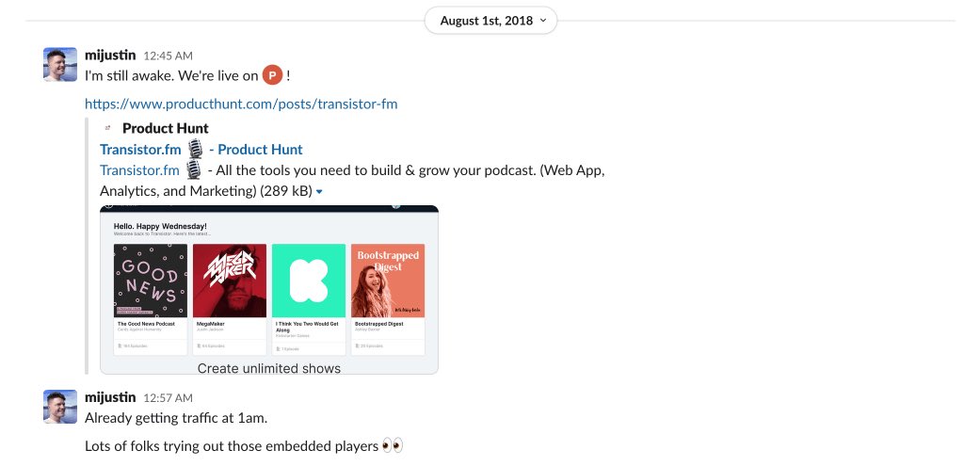Screen dimensions: 980x466
Task: Click the 'Create unlimited shows' image caption
Action: (x=269, y=368)
